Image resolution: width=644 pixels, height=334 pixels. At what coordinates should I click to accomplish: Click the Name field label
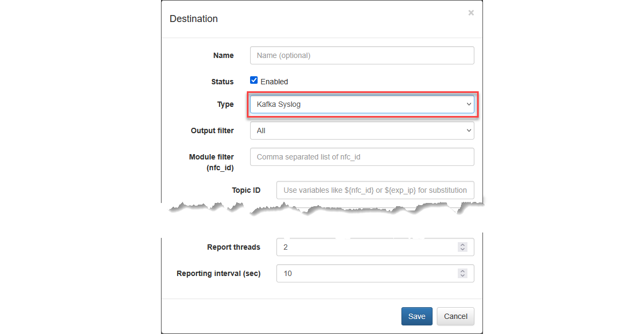(x=223, y=55)
